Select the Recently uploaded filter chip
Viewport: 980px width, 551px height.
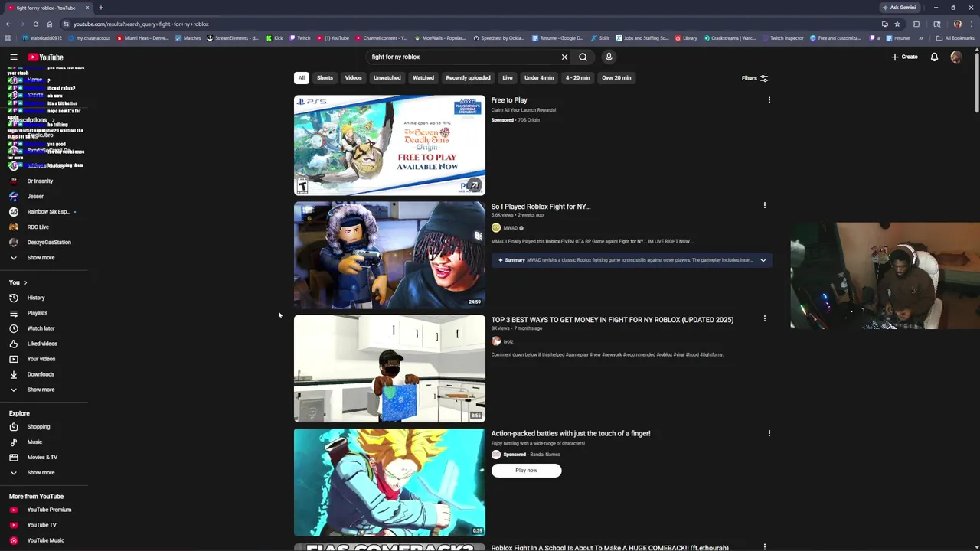click(468, 78)
